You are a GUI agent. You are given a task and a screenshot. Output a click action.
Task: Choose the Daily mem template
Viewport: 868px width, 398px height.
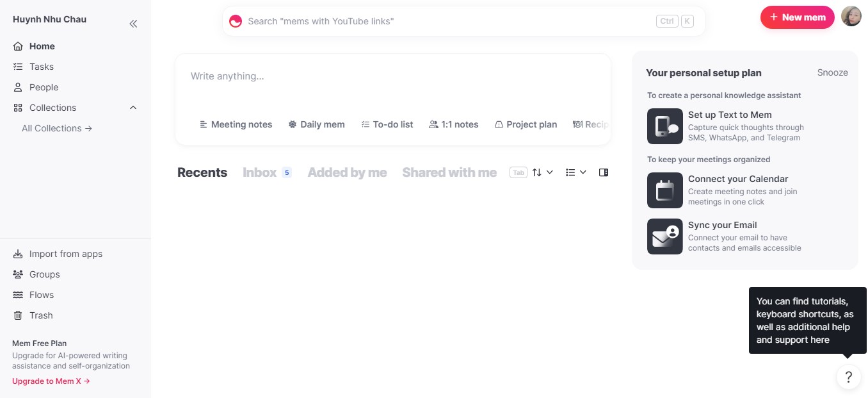click(316, 124)
